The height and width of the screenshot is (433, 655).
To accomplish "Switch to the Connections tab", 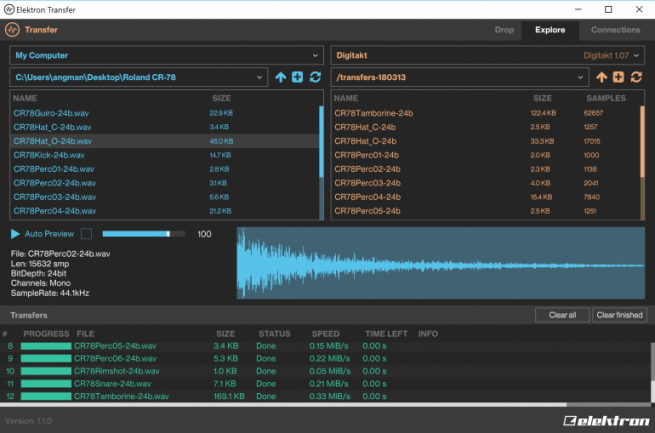I will click(x=615, y=30).
